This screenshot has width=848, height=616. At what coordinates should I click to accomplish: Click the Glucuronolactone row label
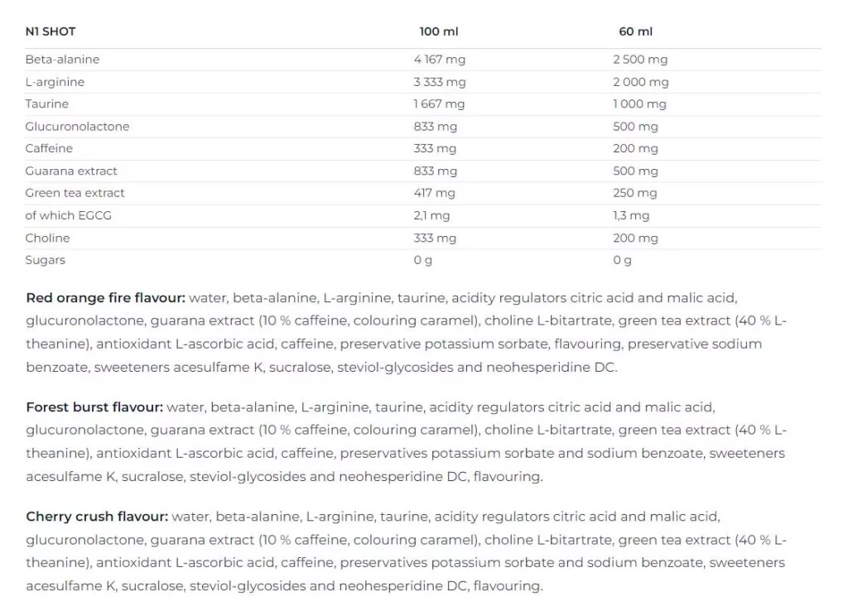(x=77, y=127)
